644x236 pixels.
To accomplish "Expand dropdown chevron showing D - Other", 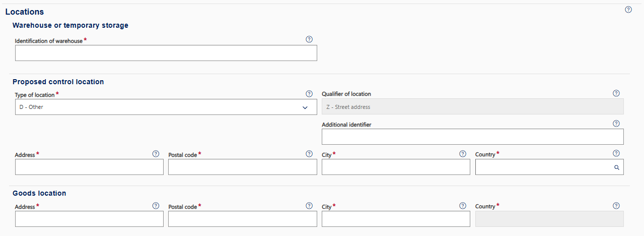I will pos(305,107).
